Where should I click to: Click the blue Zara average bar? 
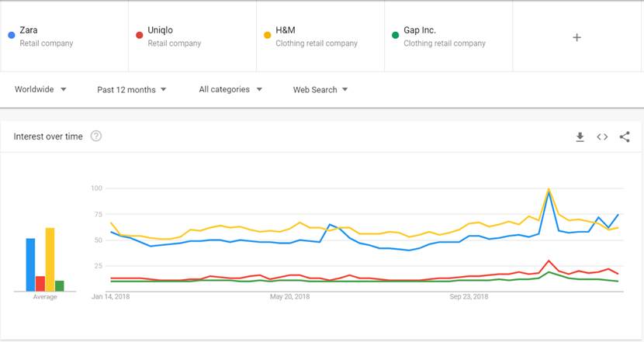[x=31, y=264]
